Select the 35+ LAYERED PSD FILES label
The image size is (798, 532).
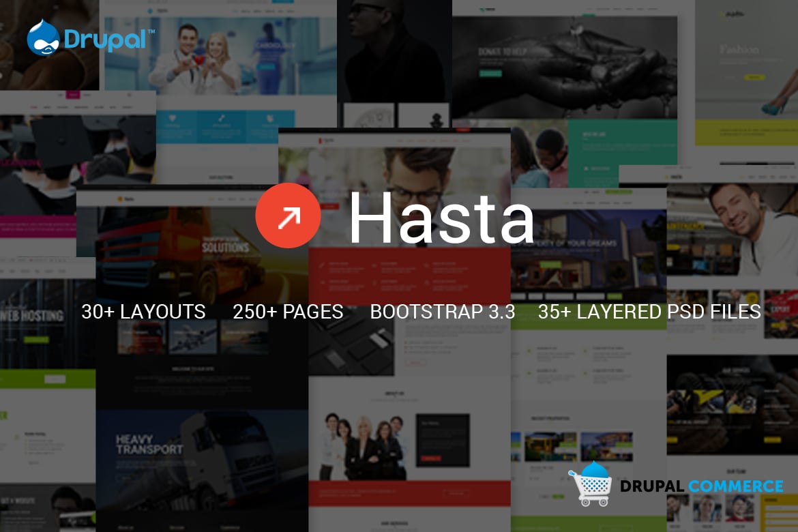(649, 312)
